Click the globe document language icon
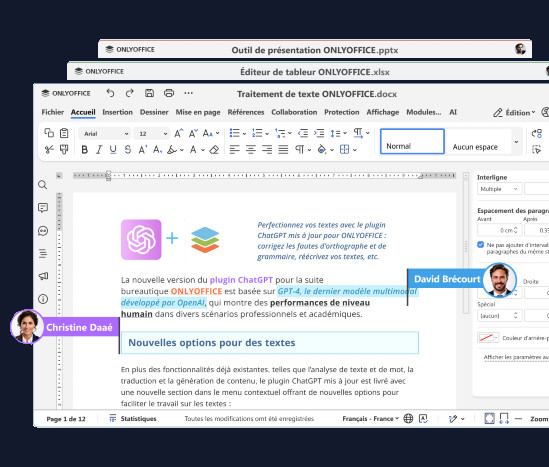This screenshot has width=549, height=467. 408,418
